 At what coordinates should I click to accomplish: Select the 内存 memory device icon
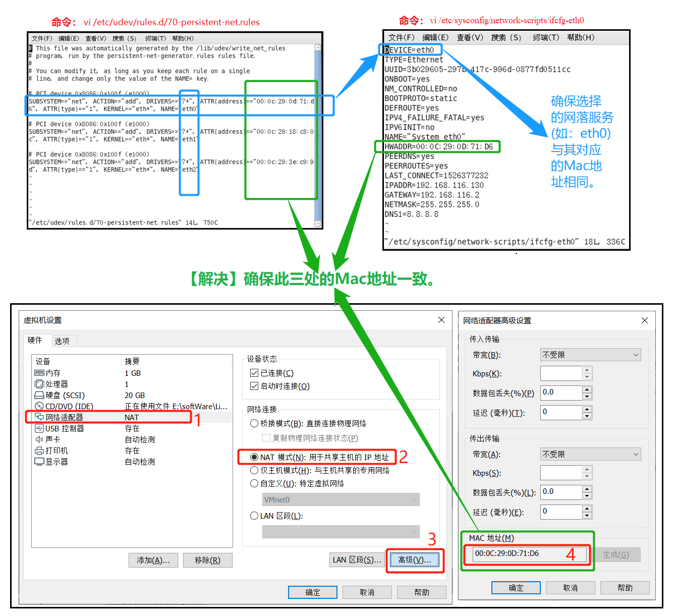40,373
